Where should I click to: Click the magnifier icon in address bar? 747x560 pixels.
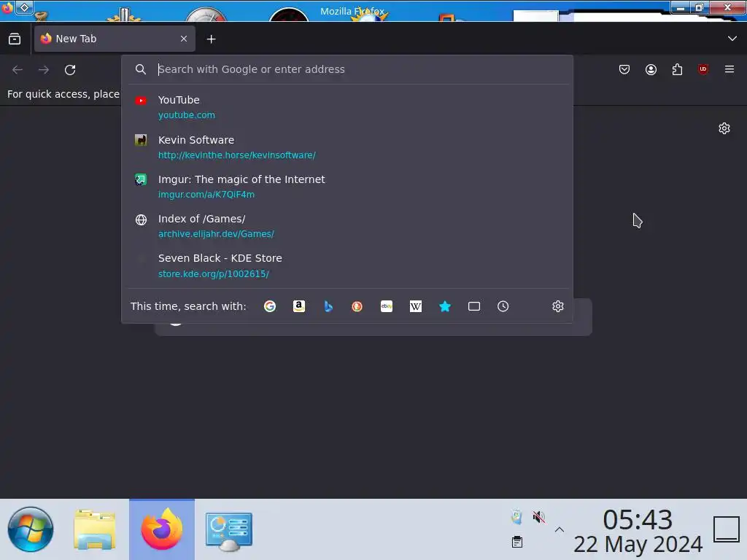point(141,69)
